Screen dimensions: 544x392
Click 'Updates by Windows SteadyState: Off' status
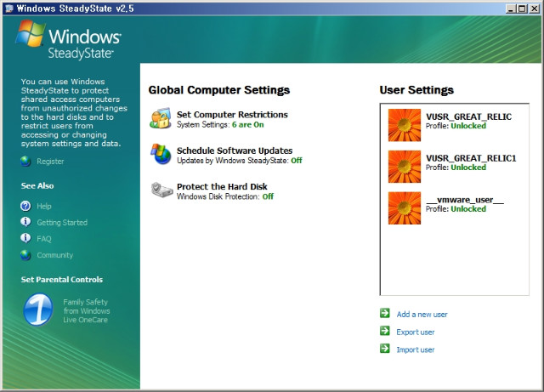240,161
